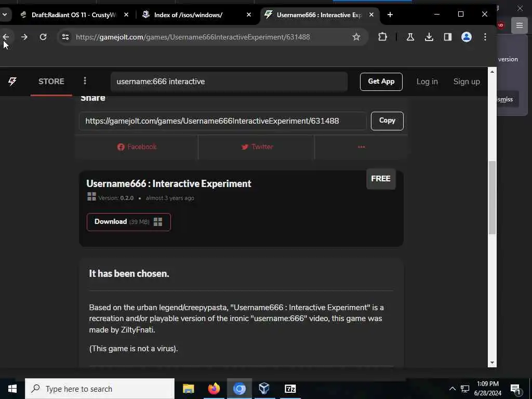532x399 pixels.
Task: Select the share URL text field
Action: (x=222, y=121)
